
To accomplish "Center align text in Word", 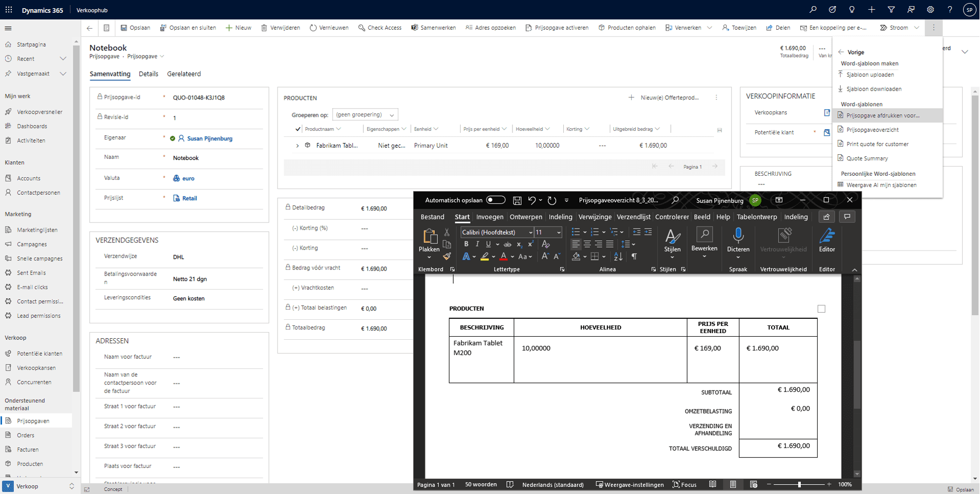I will 587,244.
